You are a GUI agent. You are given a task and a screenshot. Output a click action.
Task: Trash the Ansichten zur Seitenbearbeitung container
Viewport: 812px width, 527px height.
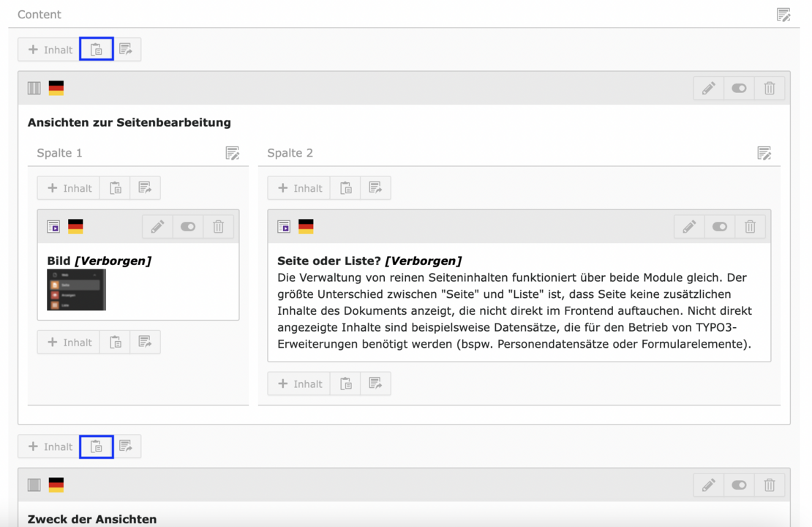[770, 89]
